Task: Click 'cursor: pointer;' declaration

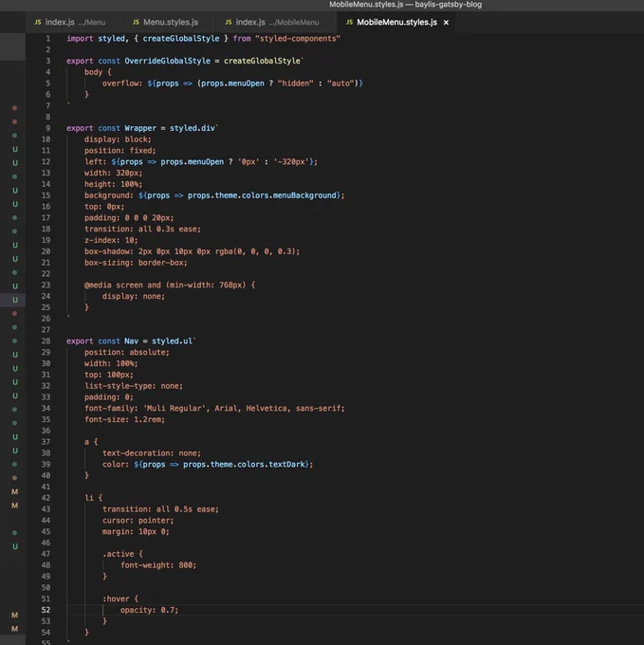Action: 138,521
